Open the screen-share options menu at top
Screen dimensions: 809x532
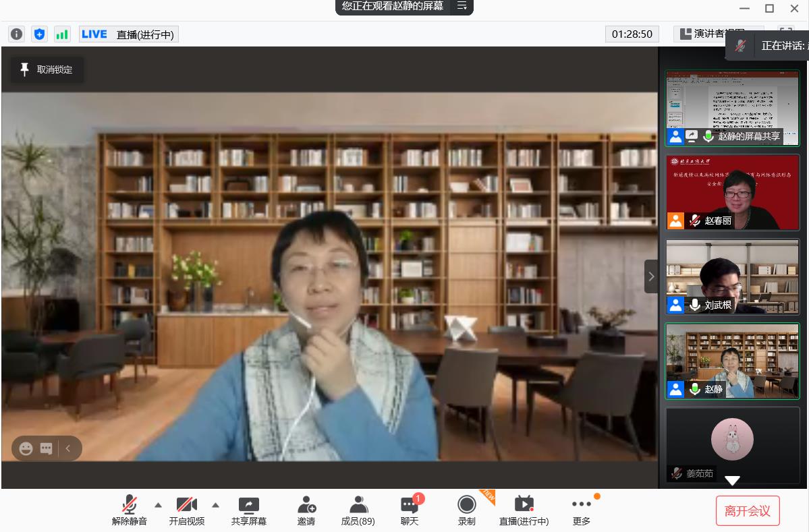coord(462,6)
